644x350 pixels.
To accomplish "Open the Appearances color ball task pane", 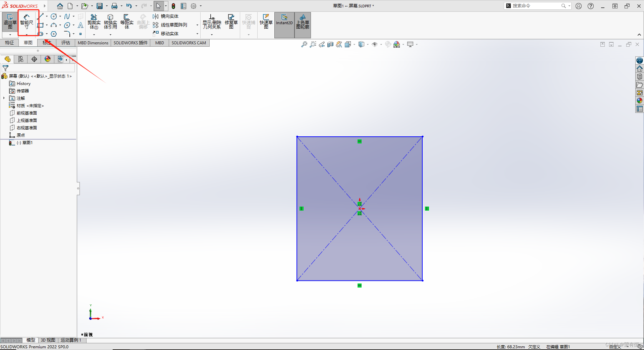I will coord(640,101).
